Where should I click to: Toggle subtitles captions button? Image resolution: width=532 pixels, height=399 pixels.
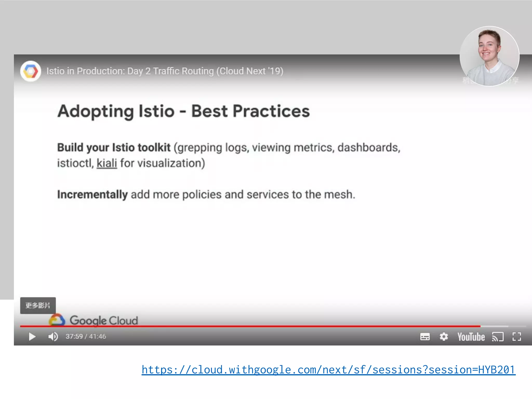pyautogui.click(x=425, y=337)
